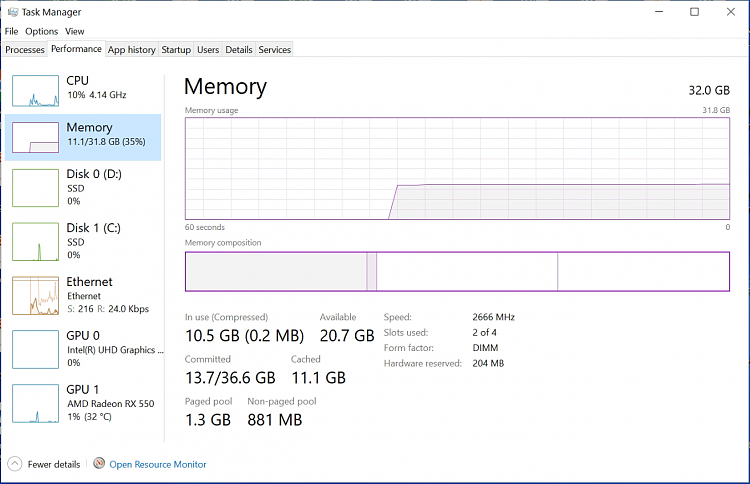The width and height of the screenshot is (750, 484).
Task: Switch to the Processes tab
Action: coord(25,49)
